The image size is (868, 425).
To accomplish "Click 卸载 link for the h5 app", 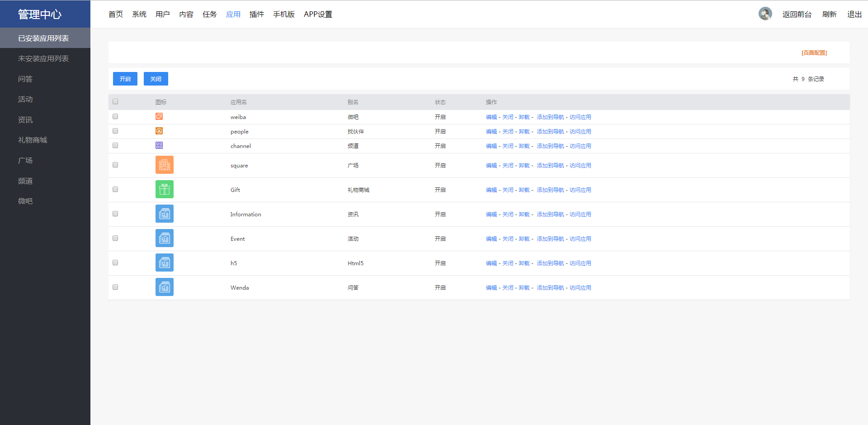I will pyautogui.click(x=524, y=263).
